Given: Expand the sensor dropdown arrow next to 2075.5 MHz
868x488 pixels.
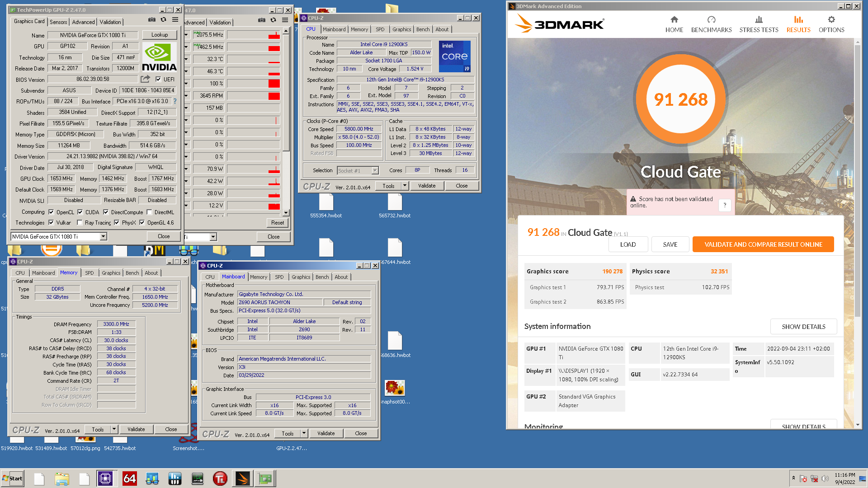Looking at the screenshot, I should [186, 34].
